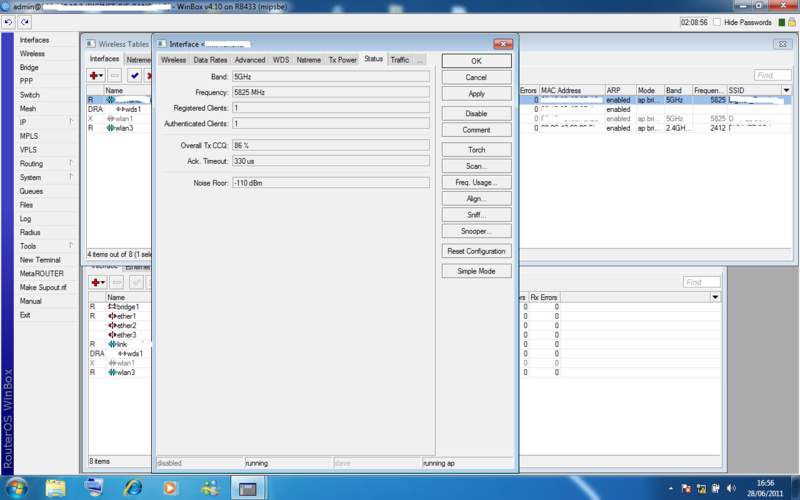This screenshot has width=800, height=500.
Task: Click the Align... button
Action: (476, 198)
